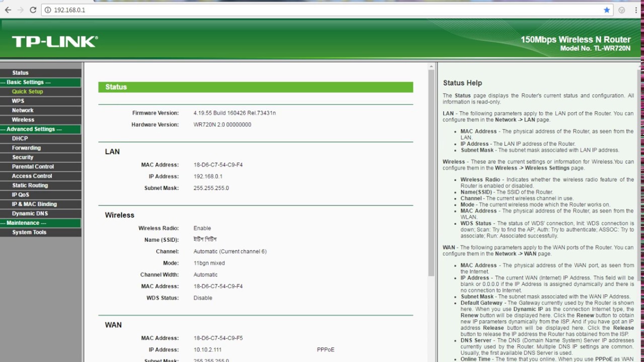Click the main status pane scrollbar
644x362 pixels.
pyautogui.click(x=431, y=172)
